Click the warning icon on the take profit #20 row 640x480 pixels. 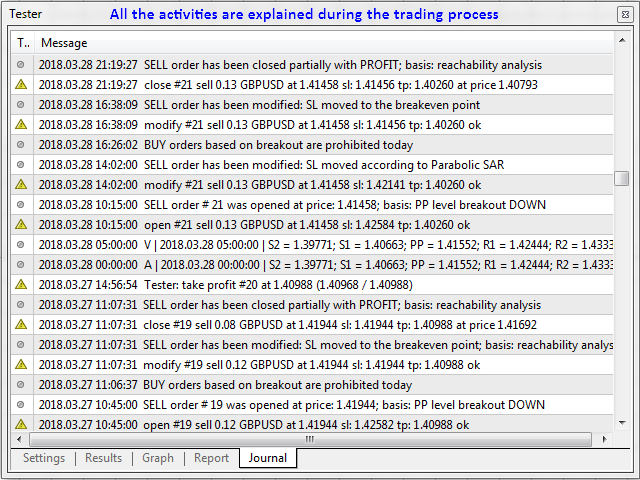(x=21, y=284)
